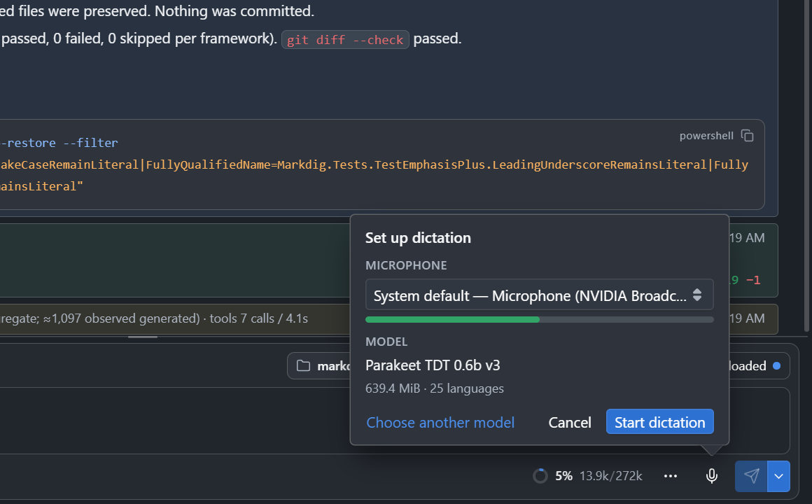812x504 pixels.
Task: Click the blue loaded status dot
Action: [776, 365]
